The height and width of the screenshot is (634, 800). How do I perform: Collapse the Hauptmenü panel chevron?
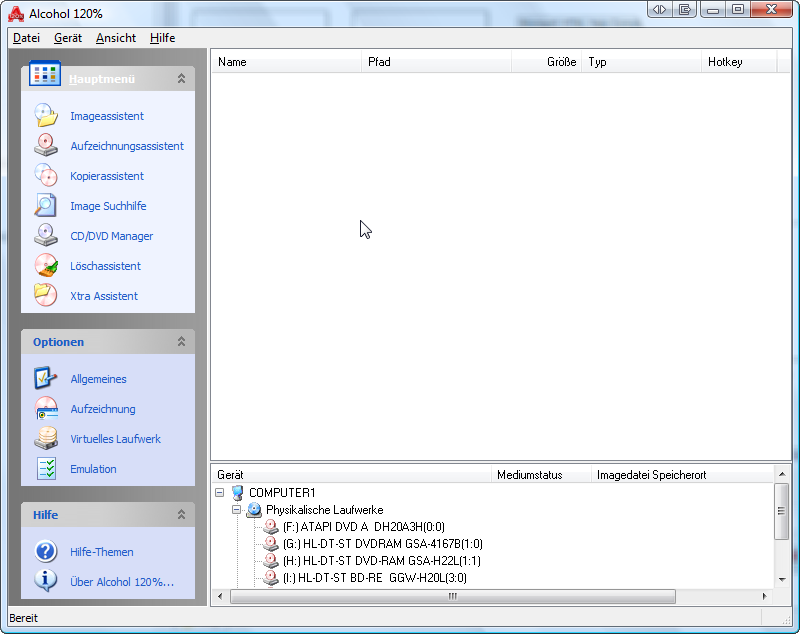[x=181, y=79]
